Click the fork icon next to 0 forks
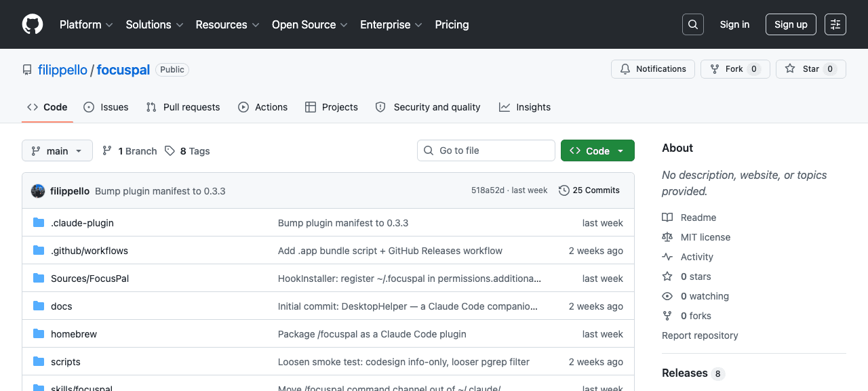868x391 pixels. pyautogui.click(x=667, y=316)
